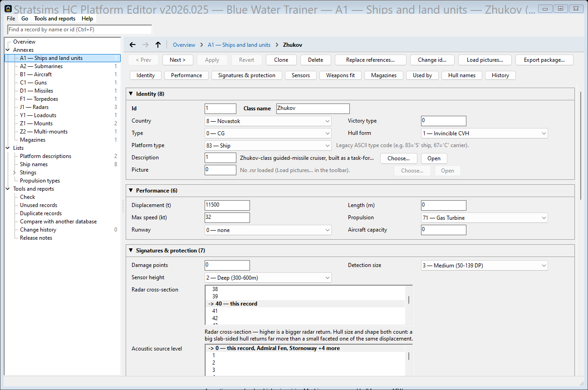Select B1 — Aircraft in the tree
The height and width of the screenshot is (390, 588).
click(x=36, y=74)
